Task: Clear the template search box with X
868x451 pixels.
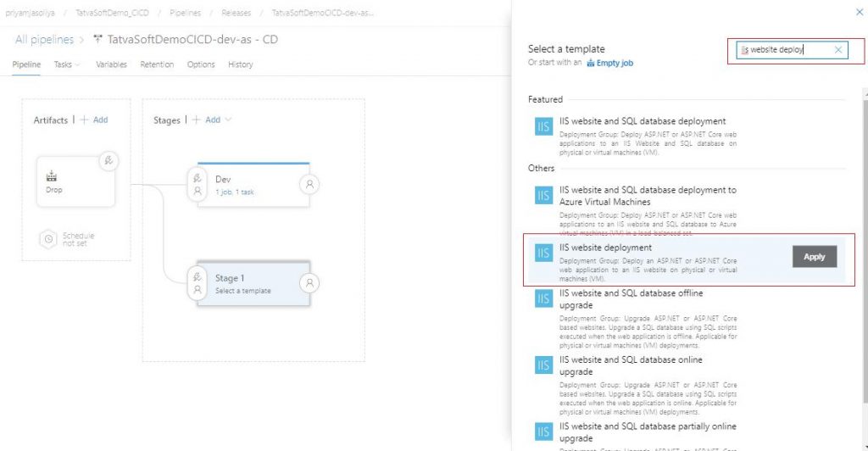Action: coord(838,50)
